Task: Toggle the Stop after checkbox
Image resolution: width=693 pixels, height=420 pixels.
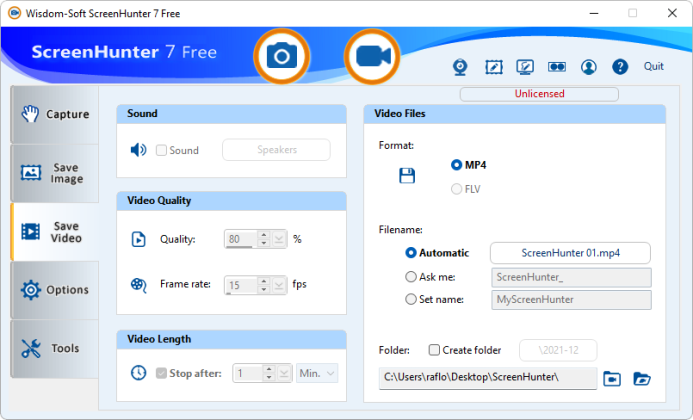Action: [x=161, y=373]
